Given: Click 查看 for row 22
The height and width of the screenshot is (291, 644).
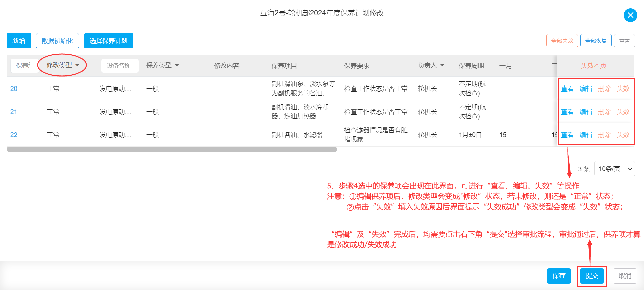Looking at the screenshot, I should tap(568, 135).
